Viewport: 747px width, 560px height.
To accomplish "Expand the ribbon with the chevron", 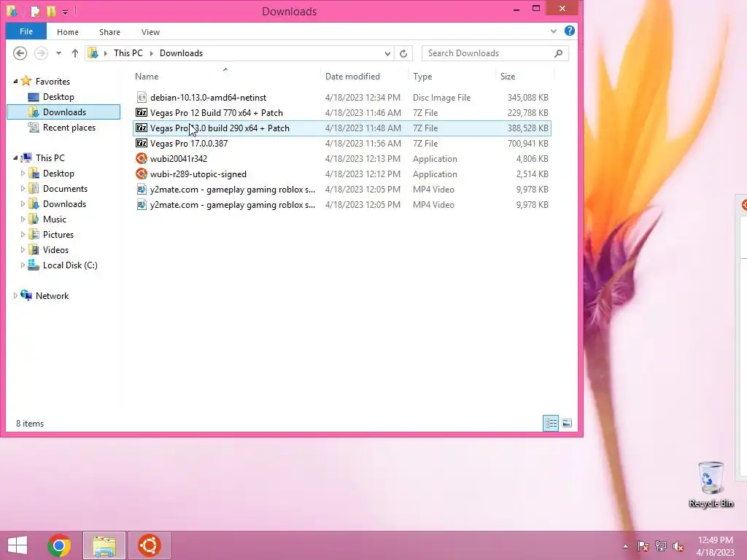I will [554, 31].
